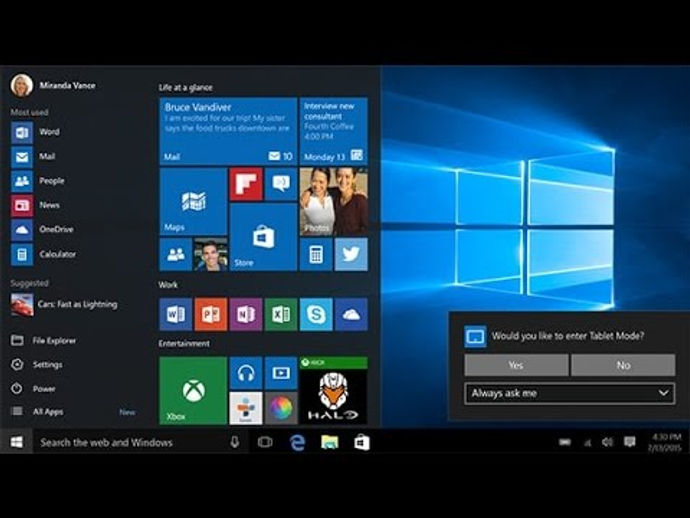The width and height of the screenshot is (690, 518).
Task: Open the Store tile
Action: coord(263,237)
